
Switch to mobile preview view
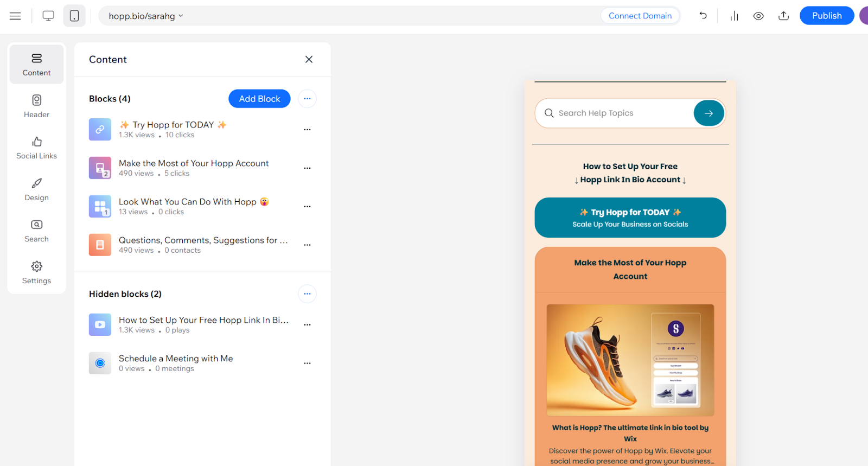point(74,16)
